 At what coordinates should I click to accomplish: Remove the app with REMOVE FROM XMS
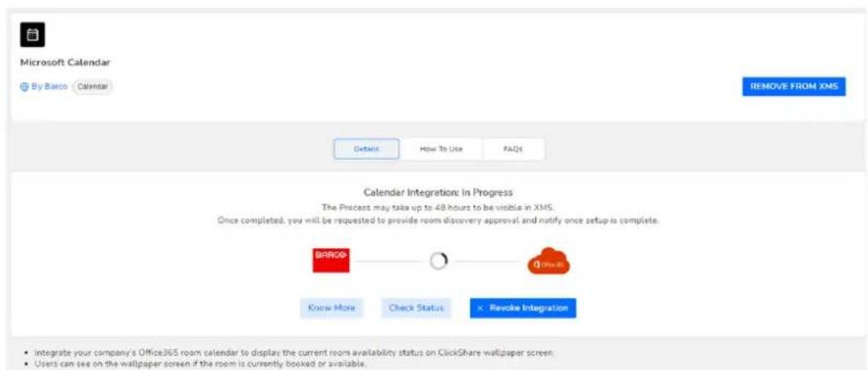pos(794,86)
